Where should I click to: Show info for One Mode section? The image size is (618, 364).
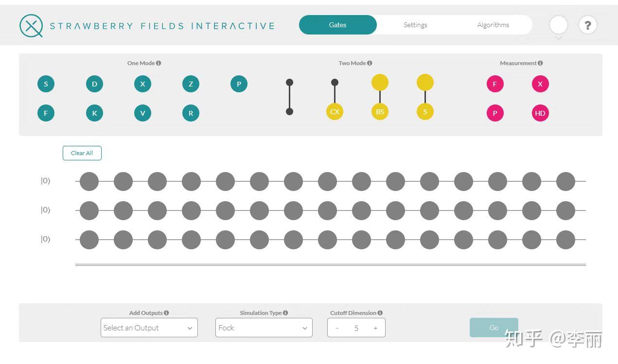click(159, 63)
